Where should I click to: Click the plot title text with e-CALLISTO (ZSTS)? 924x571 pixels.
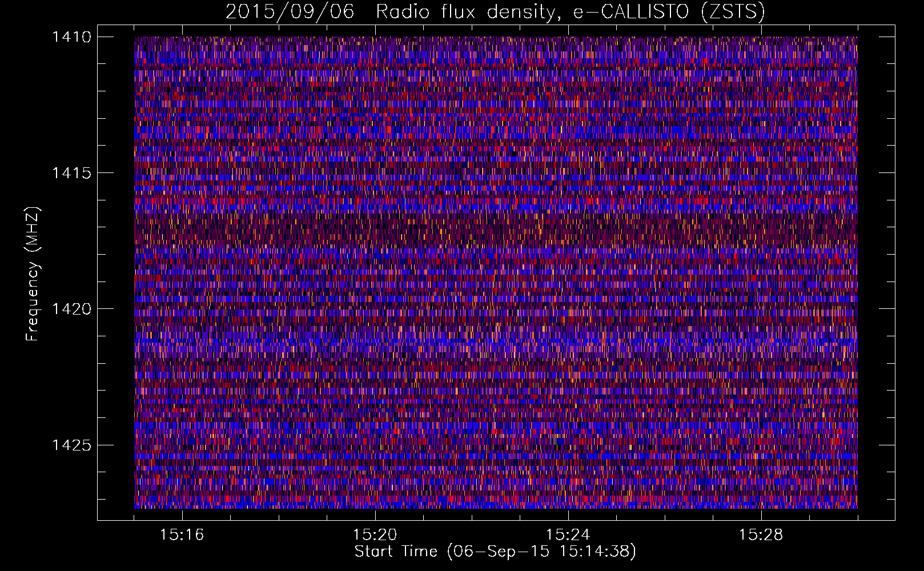click(x=495, y=11)
